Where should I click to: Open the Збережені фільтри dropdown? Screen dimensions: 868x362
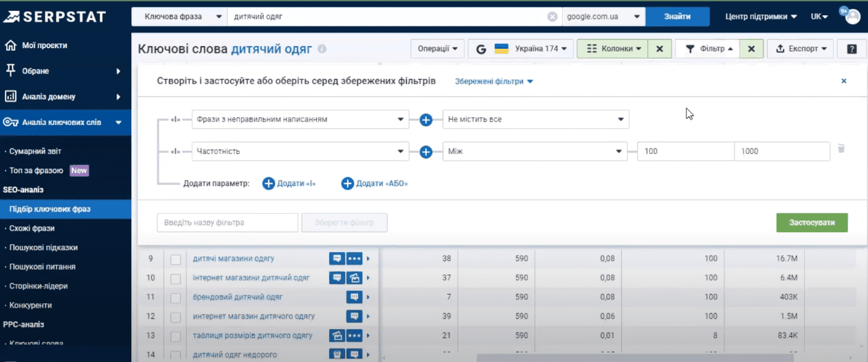494,81
